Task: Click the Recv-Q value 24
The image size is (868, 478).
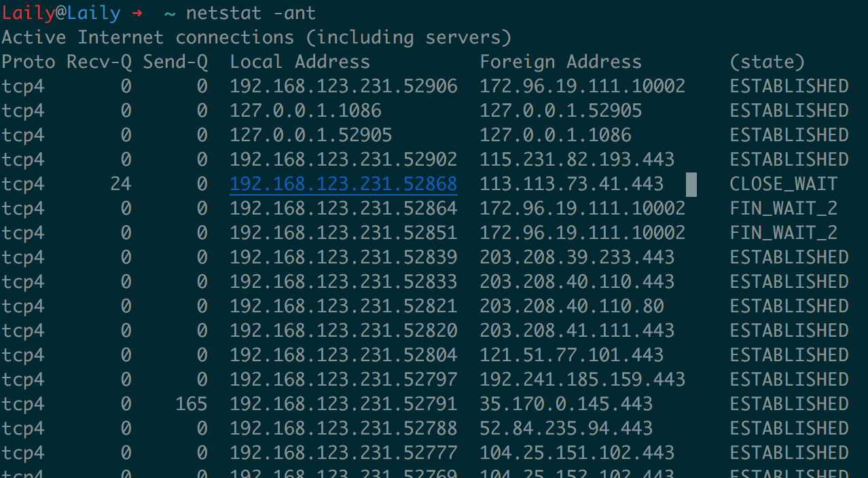Action: (x=121, y=184)
